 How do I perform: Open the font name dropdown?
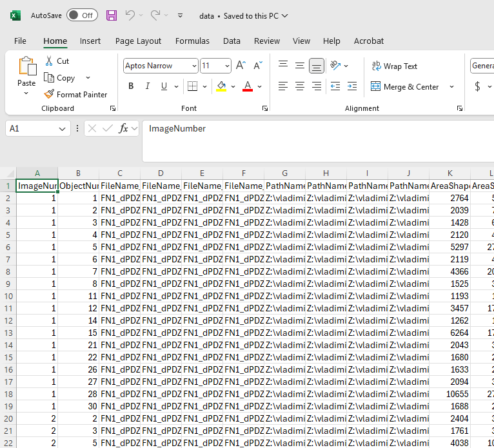pos(194,66)
